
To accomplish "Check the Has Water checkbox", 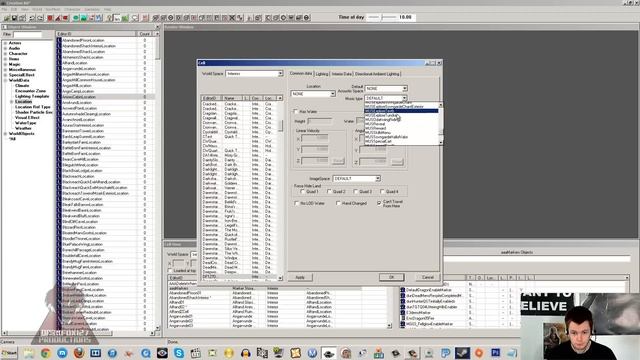I will (x=296, y=111).
